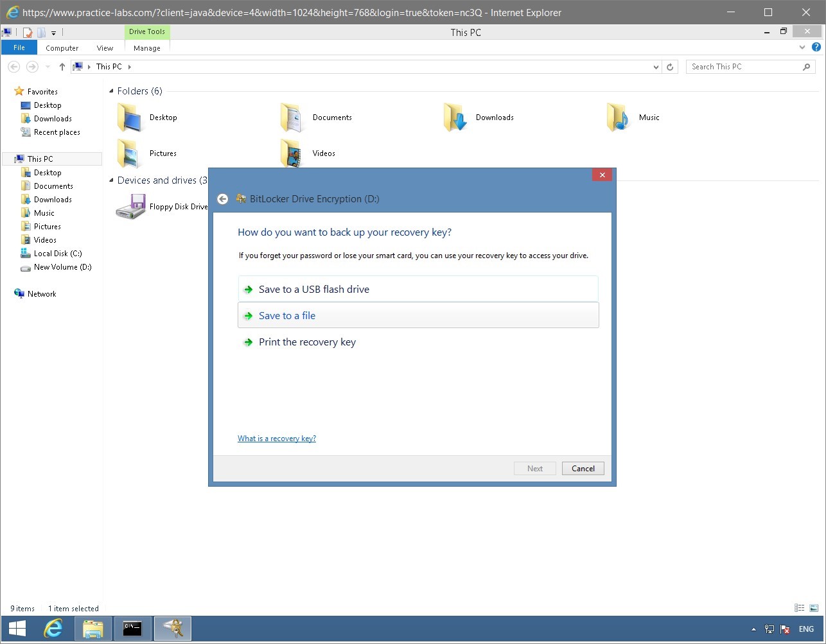Open the BitLocker wizard from the taskbar
This screenshot has height=644, width=826.
click(x=172, y=629)
